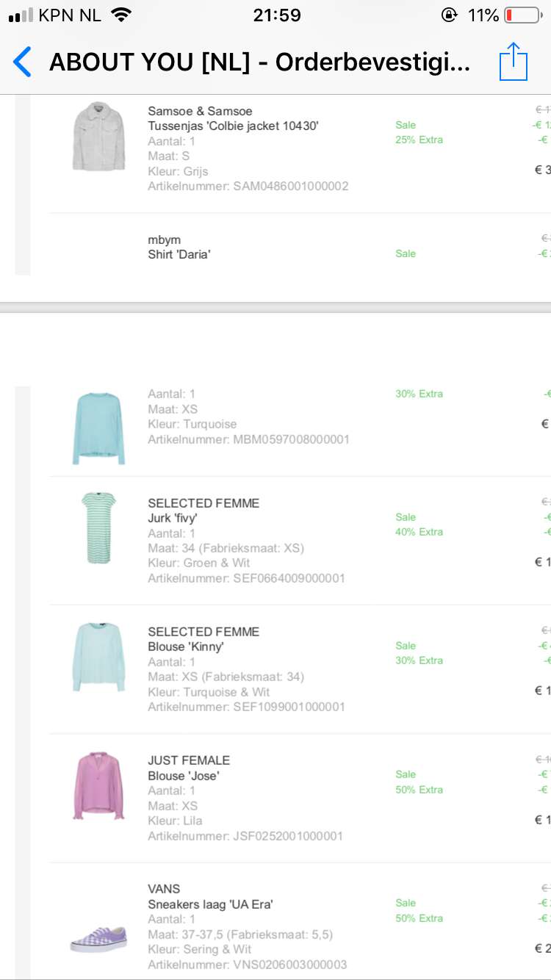
Task: Tap the document title in navigation bar
Action: pyautogui.click(x=260, y=62)
